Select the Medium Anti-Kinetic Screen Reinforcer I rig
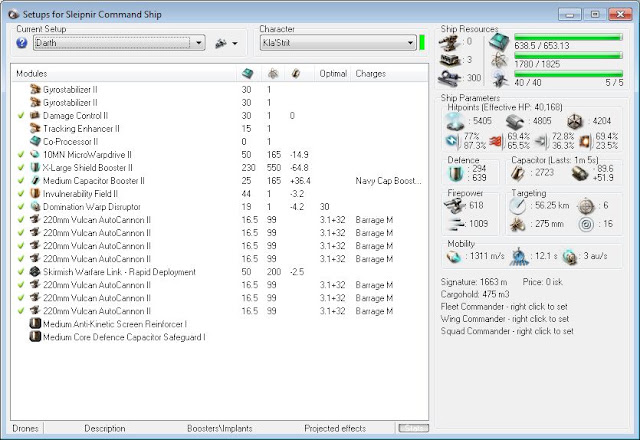The height and width of the screenshot is (440, 640). click(220, 324)
